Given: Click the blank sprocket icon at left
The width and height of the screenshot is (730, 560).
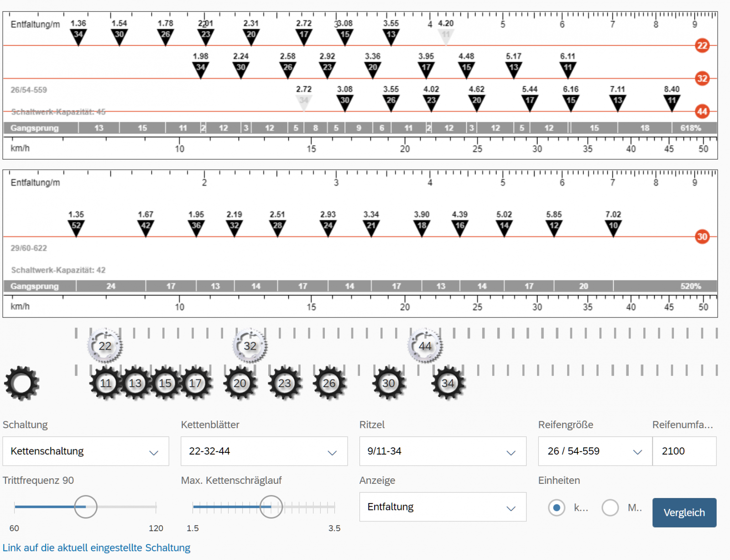Looking at the screenshot, I should pos(21,384).
